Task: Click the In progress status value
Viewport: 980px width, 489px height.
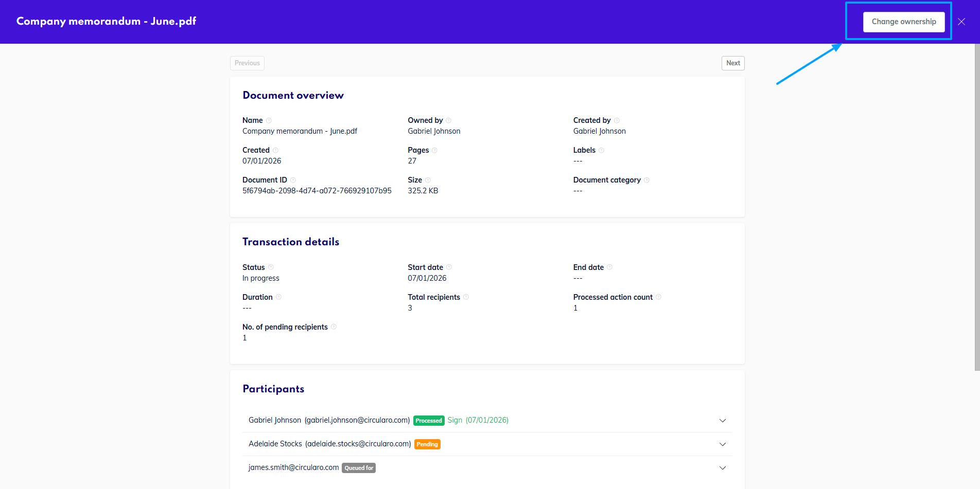Action: [x=261, y=278]
